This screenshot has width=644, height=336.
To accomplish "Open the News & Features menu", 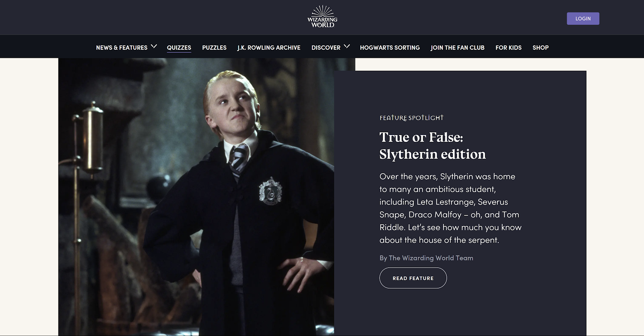I will [122, 47].
